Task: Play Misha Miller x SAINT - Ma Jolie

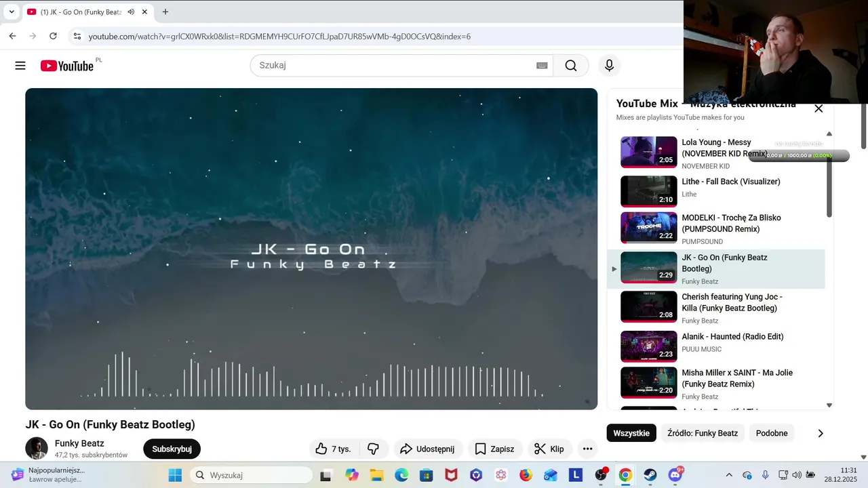Action: [x=737, y=378]
